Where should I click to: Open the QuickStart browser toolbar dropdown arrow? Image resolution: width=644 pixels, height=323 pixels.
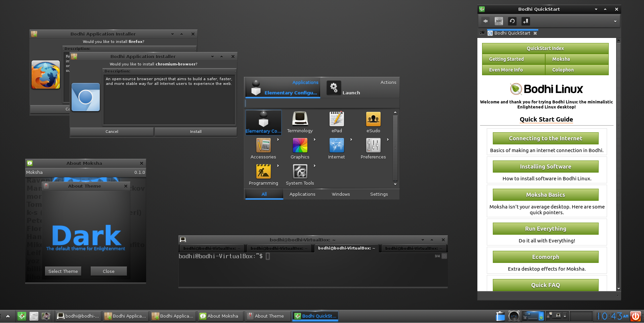(615, 21)
